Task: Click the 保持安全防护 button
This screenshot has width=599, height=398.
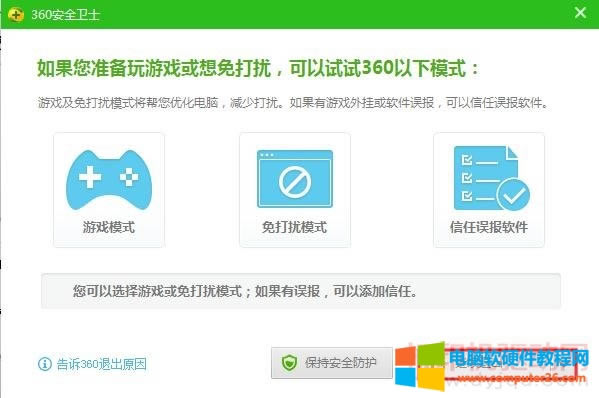Action: [x=332, y=363]
